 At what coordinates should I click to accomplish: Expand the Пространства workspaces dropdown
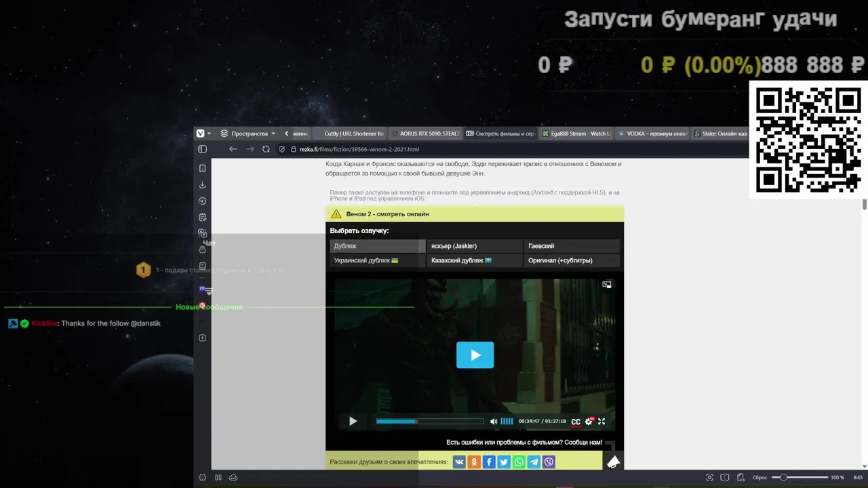(x=248, y=134)
